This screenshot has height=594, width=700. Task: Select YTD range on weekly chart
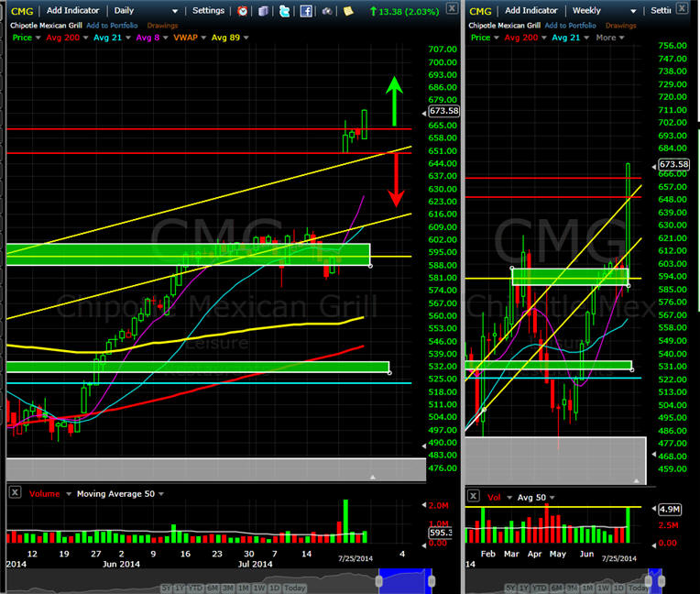[x=541, y=588]
